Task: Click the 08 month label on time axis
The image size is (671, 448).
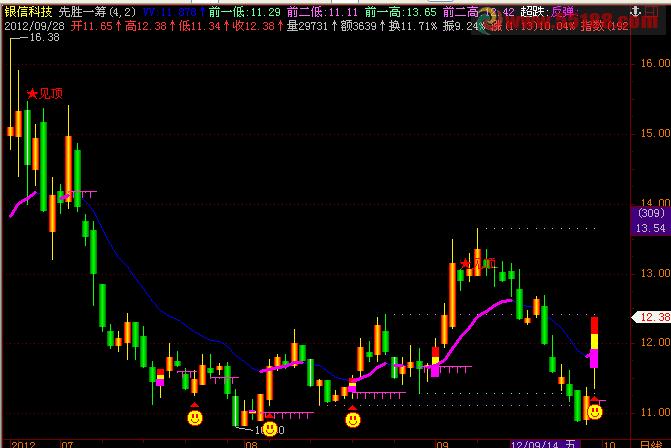Action: coord(252,444)
